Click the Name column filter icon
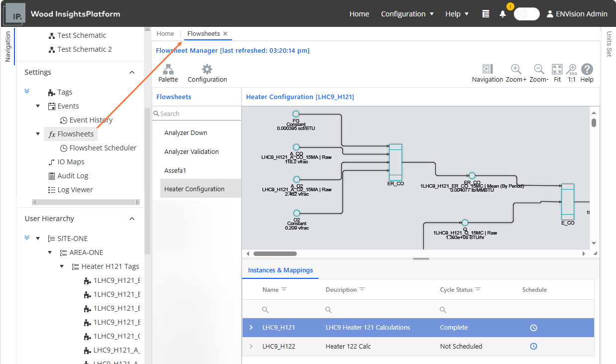The height and width of the screenshot is (364, 616). [284, 289]
